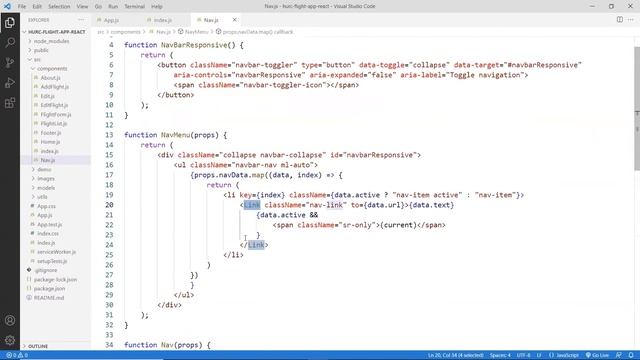Click the notifications bell in status bar

(x=631, y=355)
